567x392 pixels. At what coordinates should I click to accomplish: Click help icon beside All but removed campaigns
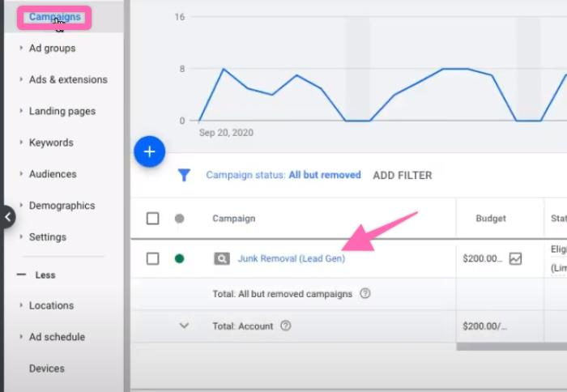pos(364,294)
